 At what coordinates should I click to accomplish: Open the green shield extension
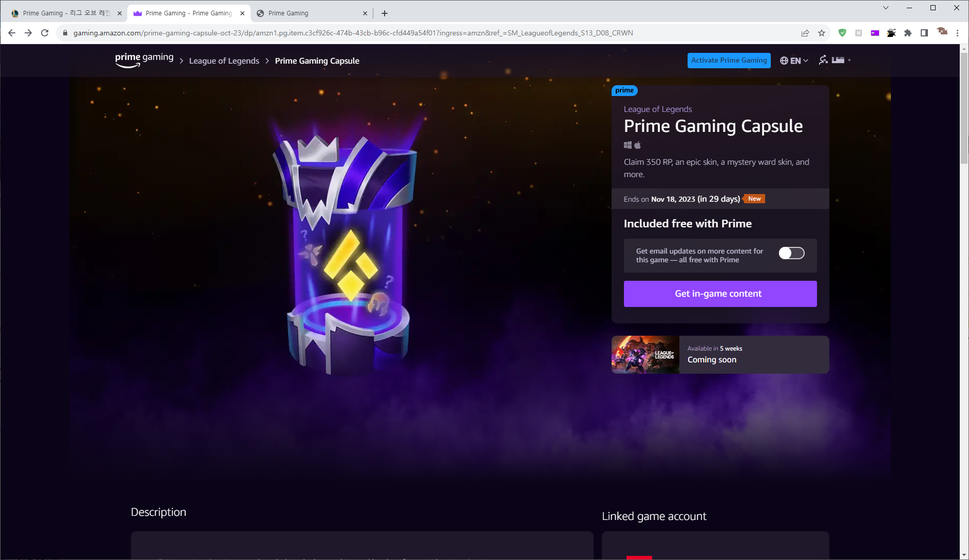(x=842, y=33)
